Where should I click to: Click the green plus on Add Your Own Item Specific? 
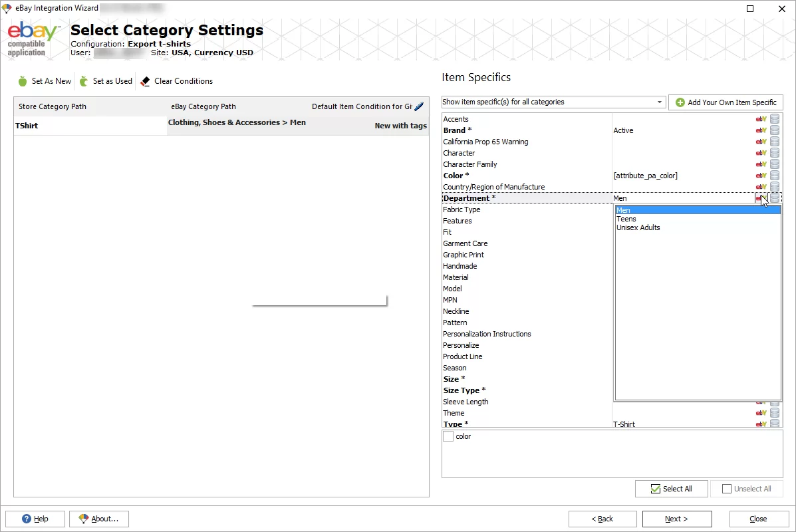[x=680, y=102]
